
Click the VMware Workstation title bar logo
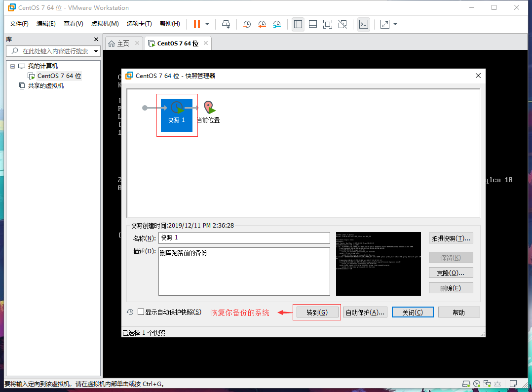pyautogui.click(x=11, y=7)
